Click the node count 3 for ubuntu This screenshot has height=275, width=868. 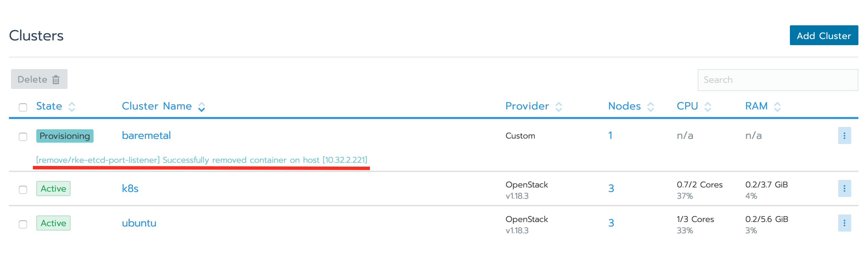click(x=611, y=223)
